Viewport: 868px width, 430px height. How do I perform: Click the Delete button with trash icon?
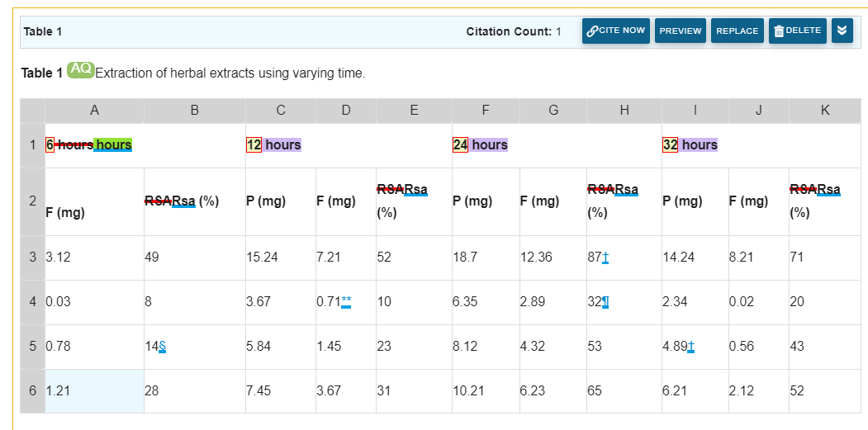798,31
